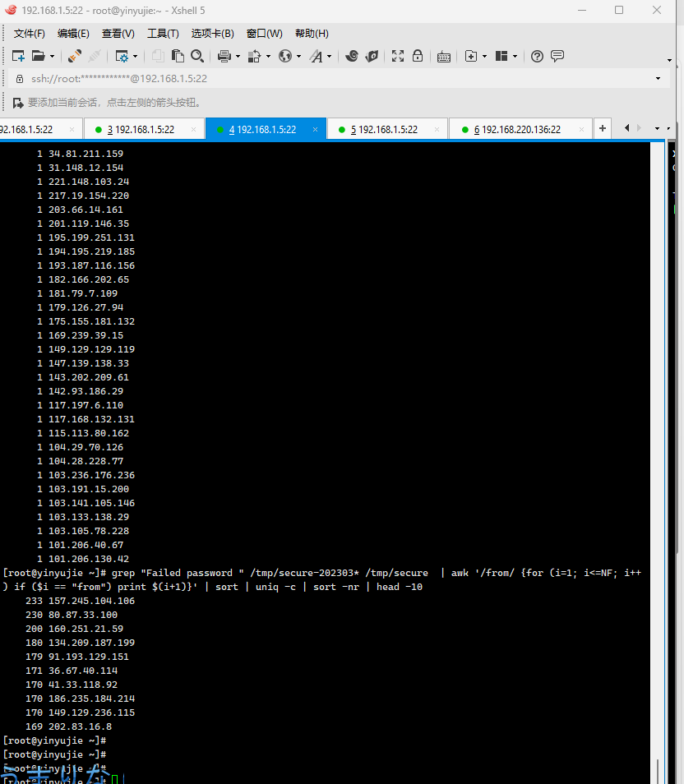Expand the Open session dropdown arrow

[52, 57]
